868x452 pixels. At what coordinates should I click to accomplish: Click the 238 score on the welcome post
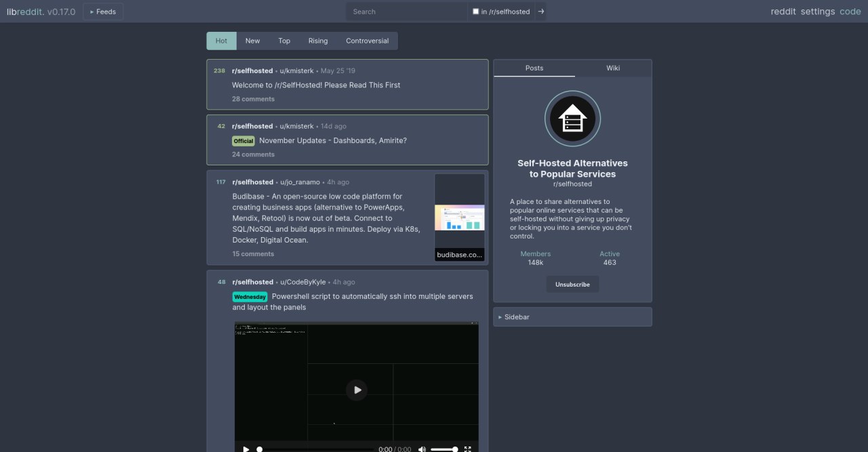point(219,70)
